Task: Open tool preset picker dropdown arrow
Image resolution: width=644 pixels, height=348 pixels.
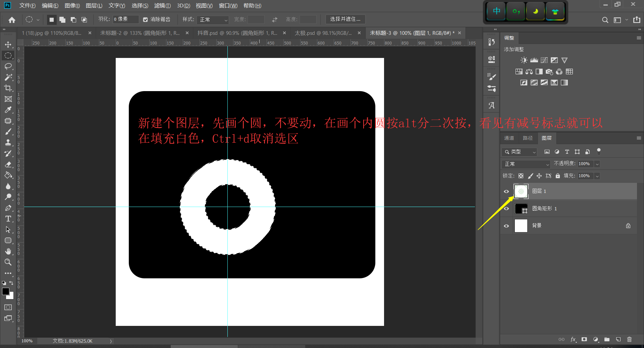Action: tap(38, 20)
